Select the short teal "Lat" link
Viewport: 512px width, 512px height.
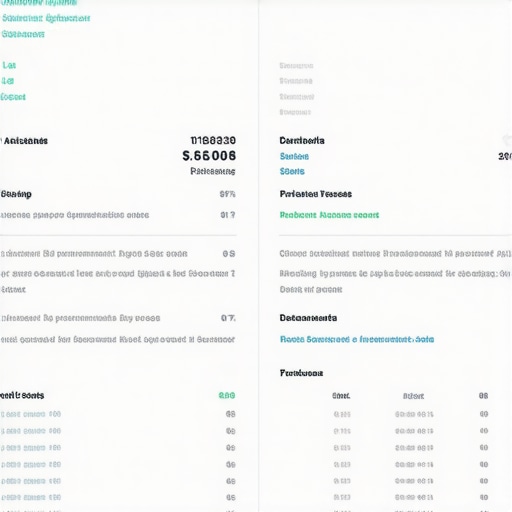[9, 65]
